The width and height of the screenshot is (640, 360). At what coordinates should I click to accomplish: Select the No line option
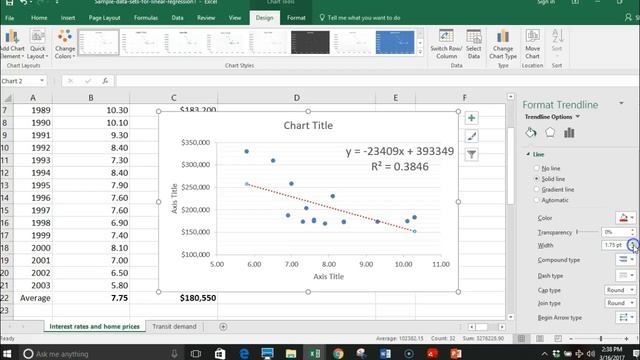click(x=536, y=168)
